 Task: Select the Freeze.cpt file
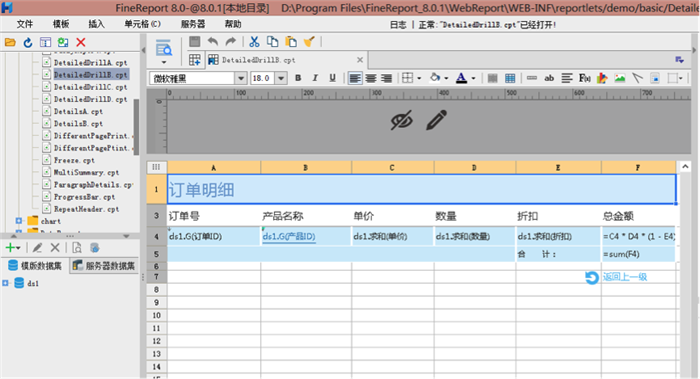pos(74,160)
